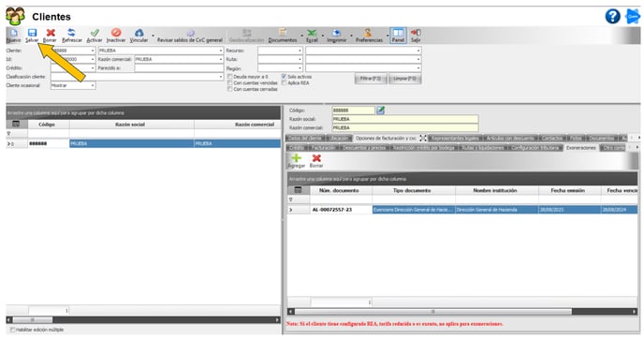Screen dimensions: 644x338
Task: Switch to Configuración tributaria tab
Action: (x=535, y=147)
